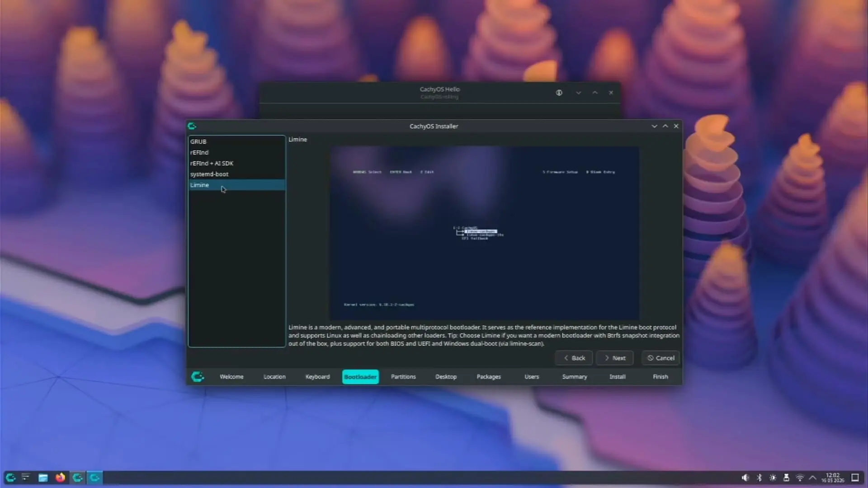Select rEFInd in the bootloader list

(236, 152)
